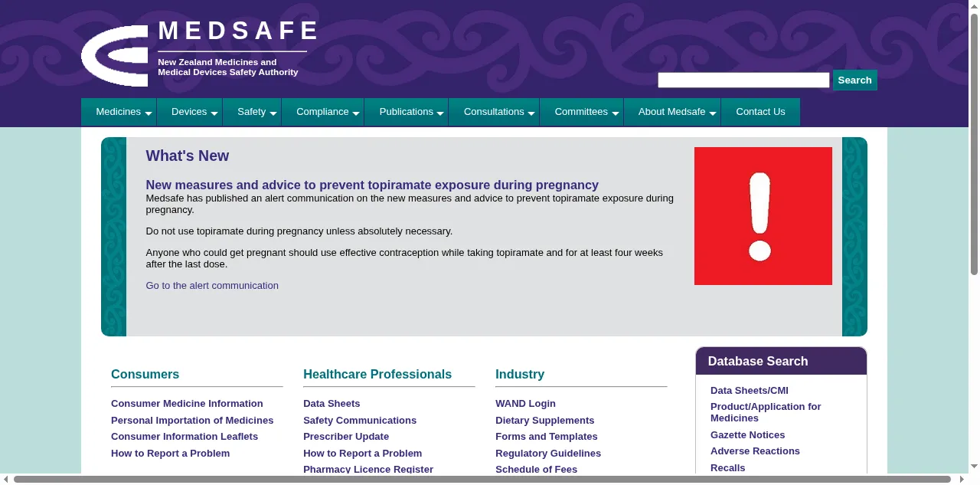Image resolution: width=980 pixels, height=485 pixels.
Task: Open the topiramate pregnancy headline link
Action: pyautogui.click(x=372, y=185)
